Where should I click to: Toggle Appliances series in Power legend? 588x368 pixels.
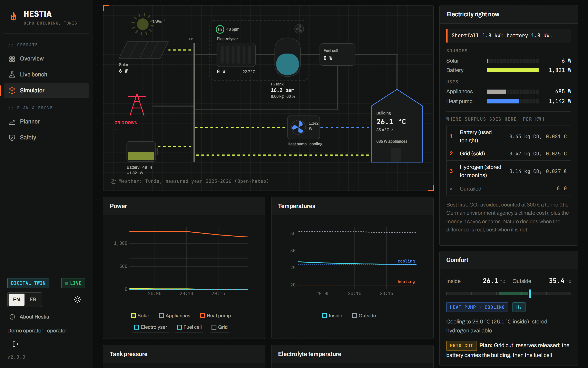[x=174, y=316]
